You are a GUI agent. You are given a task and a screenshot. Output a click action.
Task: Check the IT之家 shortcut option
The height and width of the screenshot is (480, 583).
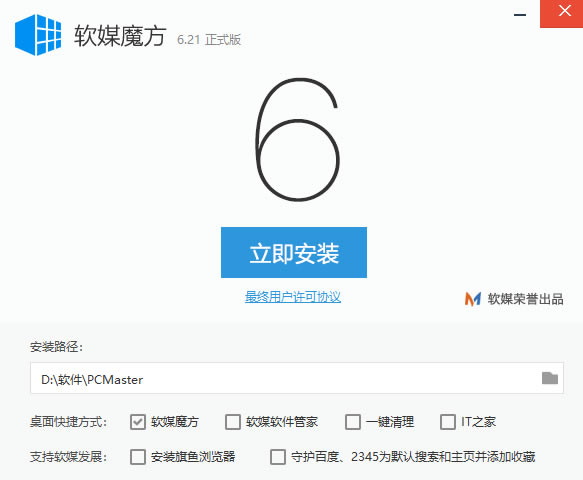tap(448, 422)
